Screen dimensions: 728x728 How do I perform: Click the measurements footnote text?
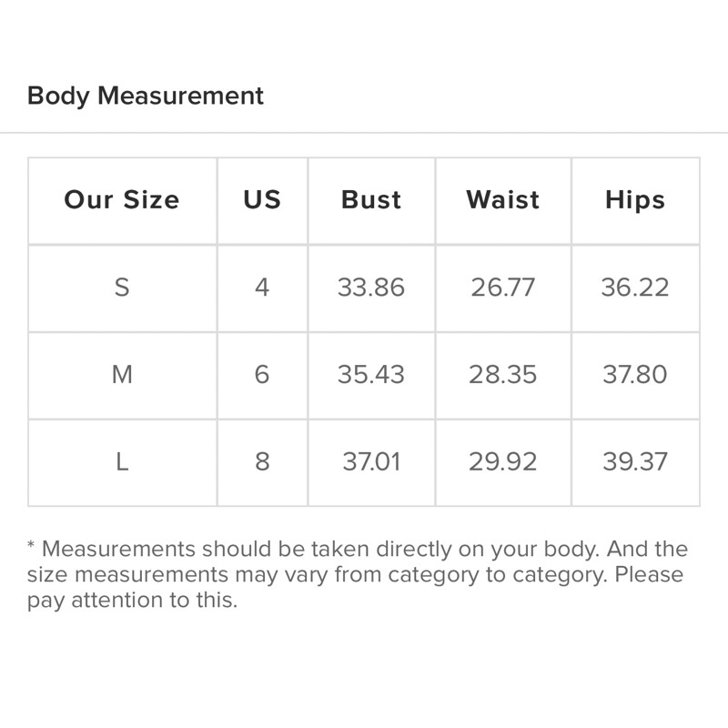357,574
